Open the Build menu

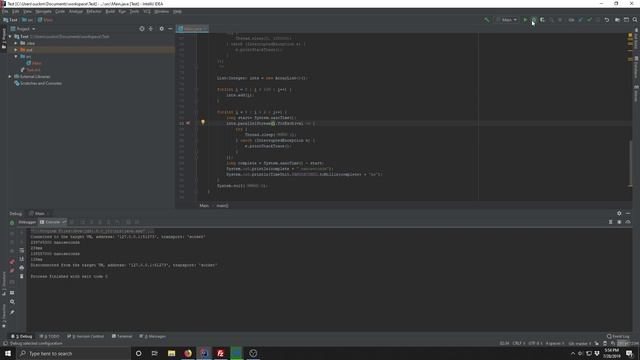110,11
